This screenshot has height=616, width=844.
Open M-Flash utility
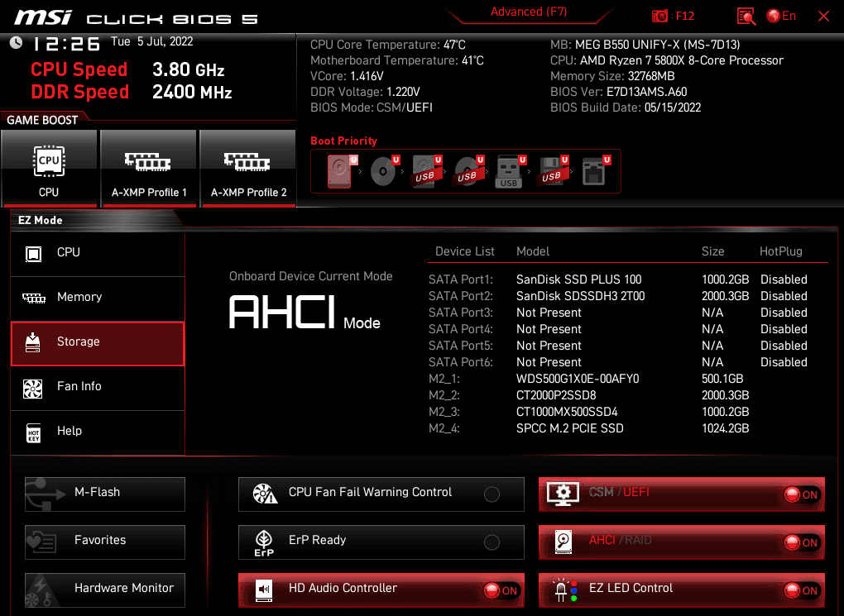pyautogui.click(x=105, y=494)
